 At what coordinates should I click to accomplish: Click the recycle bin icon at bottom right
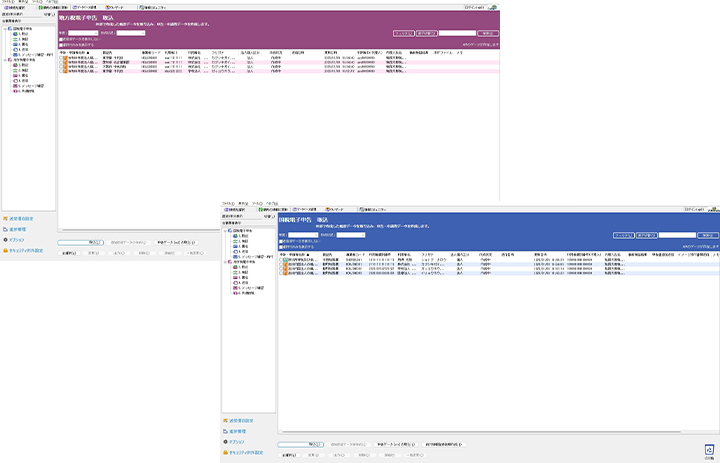pyautogui.click(x=708, y=451)
